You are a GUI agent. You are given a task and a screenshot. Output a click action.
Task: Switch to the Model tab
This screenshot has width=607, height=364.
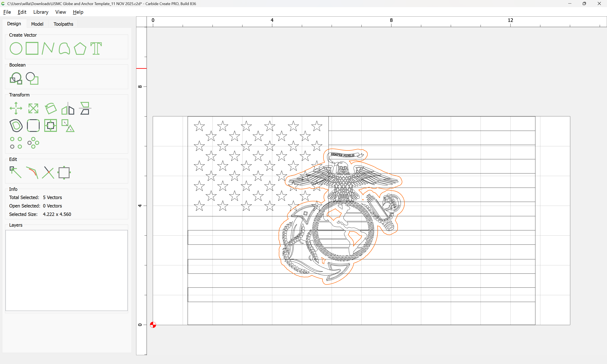[37, 24]
